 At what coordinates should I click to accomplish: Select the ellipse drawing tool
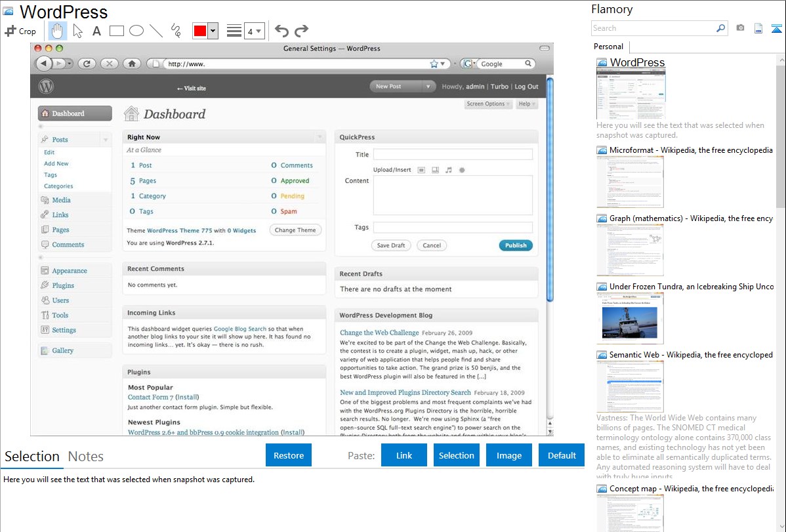(x=136, y=31)
